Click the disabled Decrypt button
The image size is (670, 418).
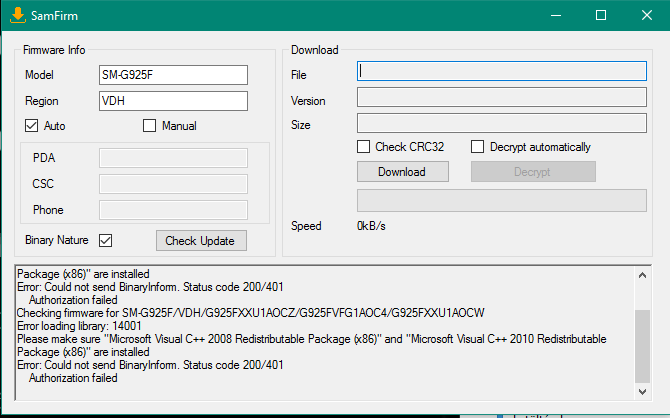[x=533, y=171]
